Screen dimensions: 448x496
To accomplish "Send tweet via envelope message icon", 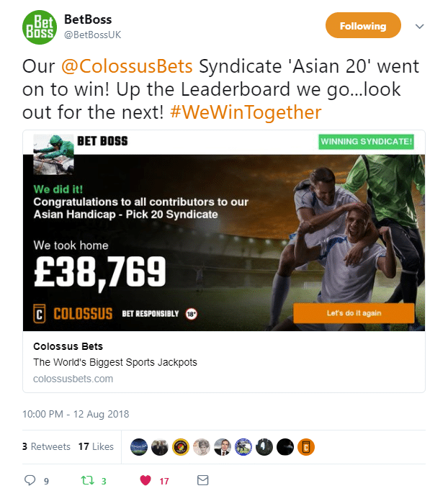I will 202,480.
